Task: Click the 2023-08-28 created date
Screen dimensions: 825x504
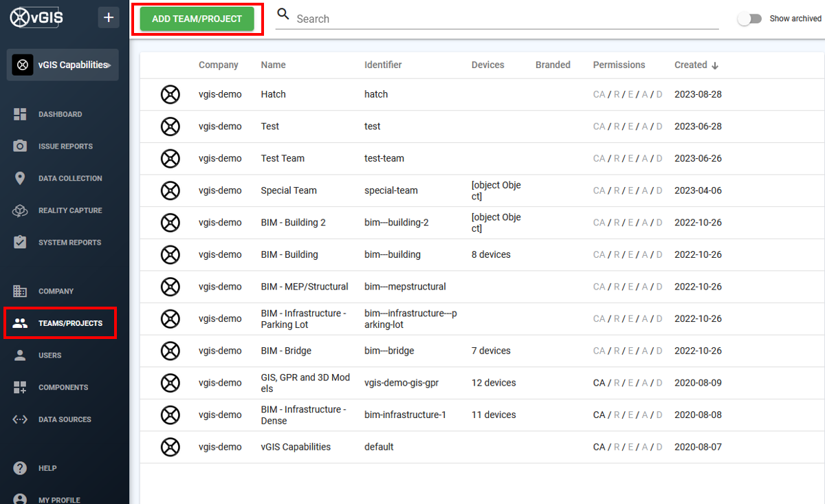Action: point(698,94)
